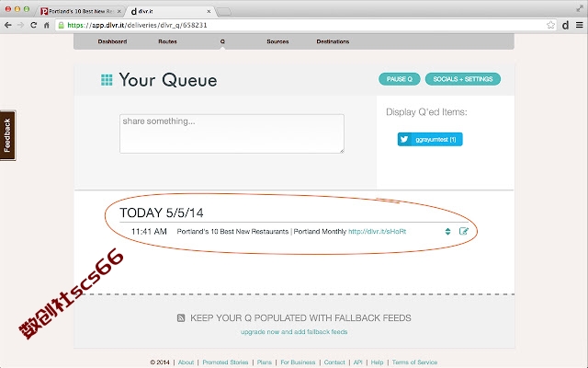Close the Portland's 10 Best tab
The height and width of the screenshot is (368, 588).
click(x=119, y=11)
